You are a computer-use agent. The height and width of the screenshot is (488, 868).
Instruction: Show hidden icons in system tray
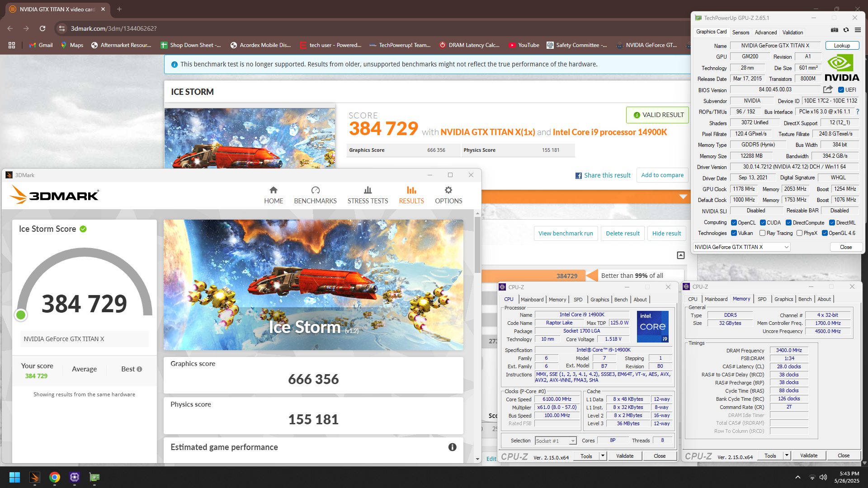(798, 477)
